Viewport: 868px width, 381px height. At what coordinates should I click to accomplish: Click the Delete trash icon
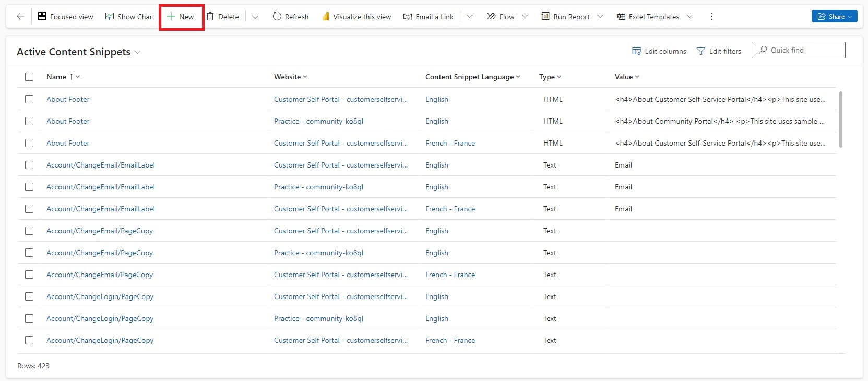pyautogui.click(x=210, y=17)
